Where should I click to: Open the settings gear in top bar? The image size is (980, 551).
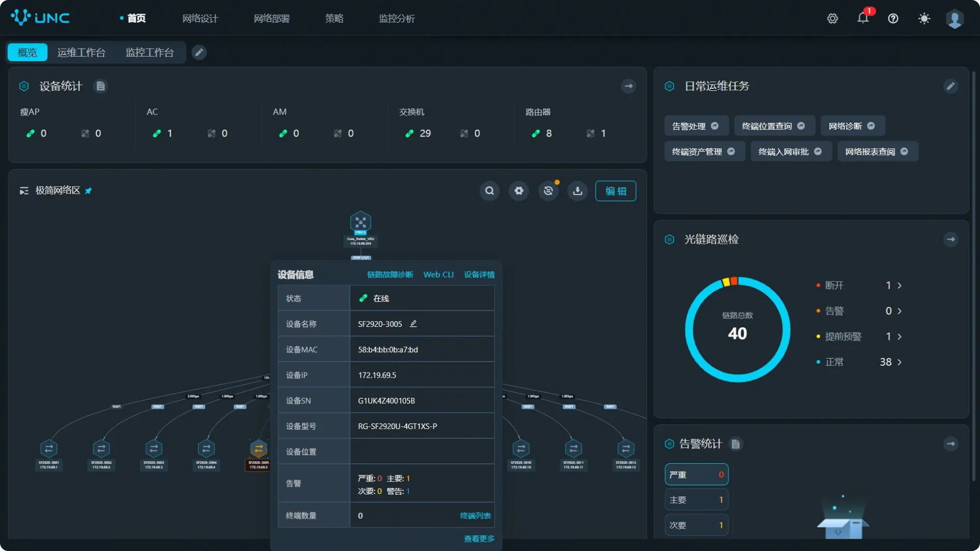click(832, 19)
